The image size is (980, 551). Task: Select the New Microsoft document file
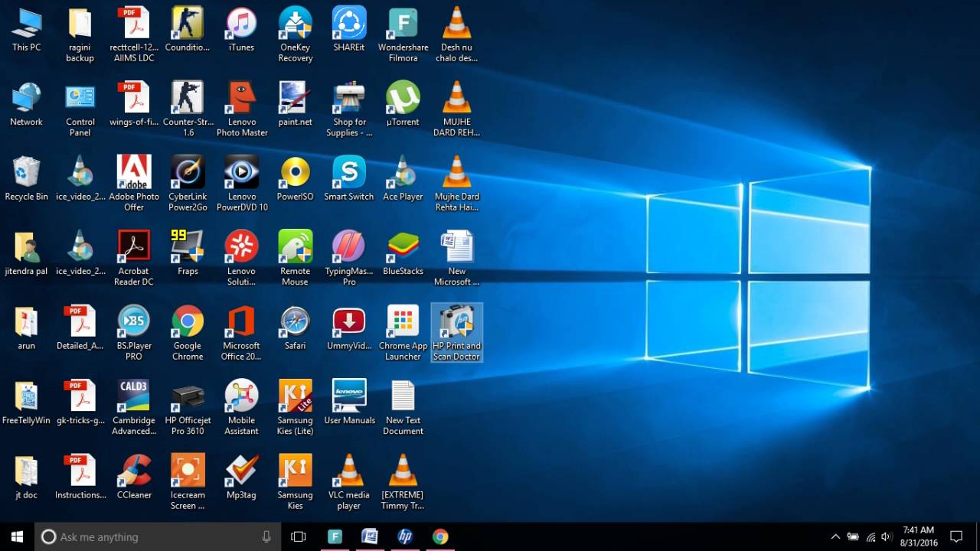[x=457, y=258]
